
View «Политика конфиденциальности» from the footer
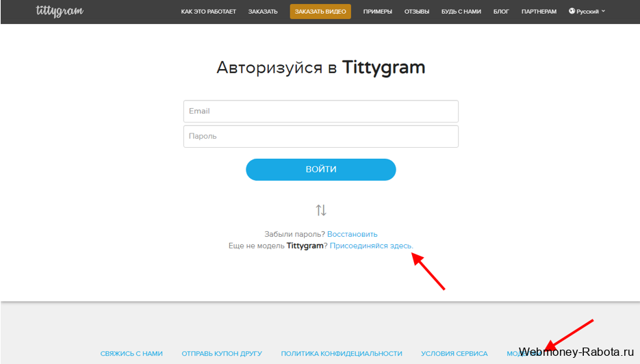click(x=342, y=354)
